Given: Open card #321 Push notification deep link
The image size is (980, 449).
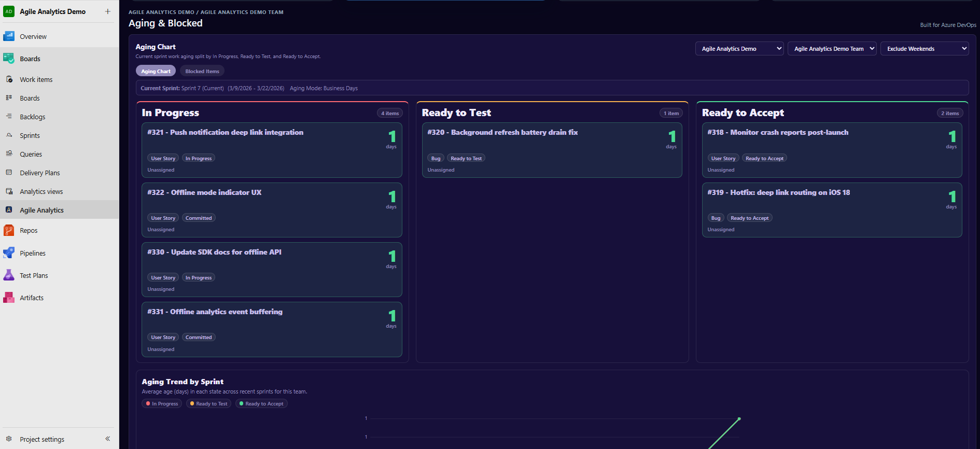Looking at the screenshot, I should pyautogui.click(x=272, y=150).
